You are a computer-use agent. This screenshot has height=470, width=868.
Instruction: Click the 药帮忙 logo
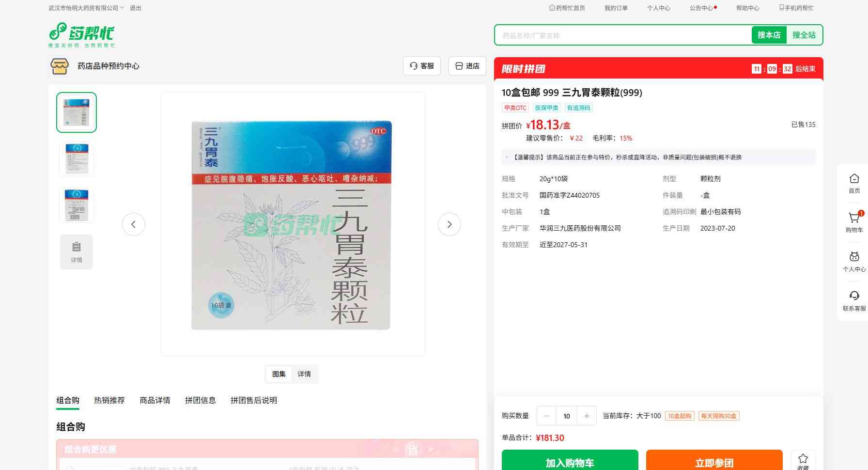point(81,35)
